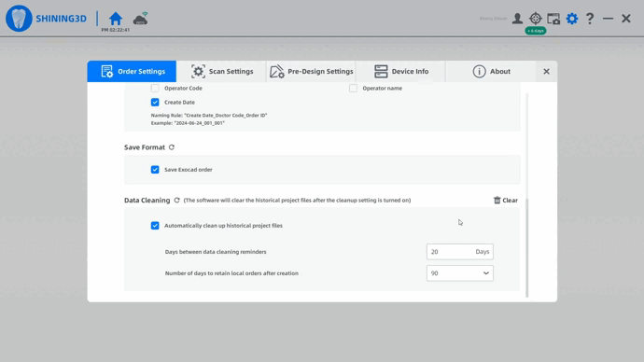The width and height of the screenshot is (644, 362).
Task: Open Pre-Design Settings tab
Action: (312, 72)
